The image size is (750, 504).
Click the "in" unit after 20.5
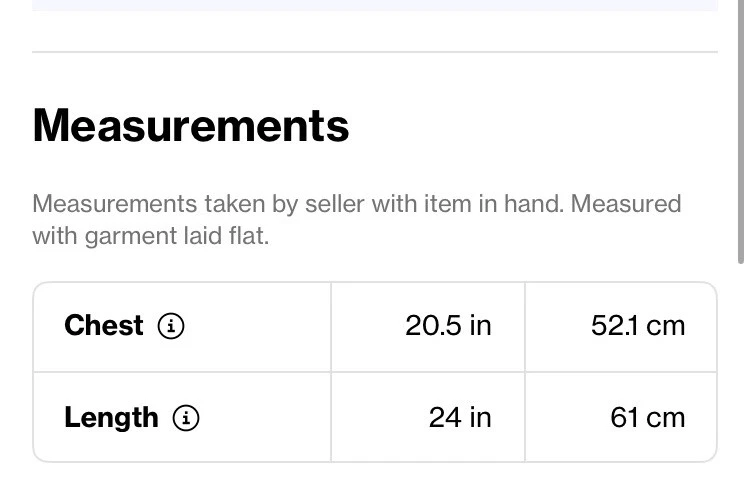click(481, 326)
